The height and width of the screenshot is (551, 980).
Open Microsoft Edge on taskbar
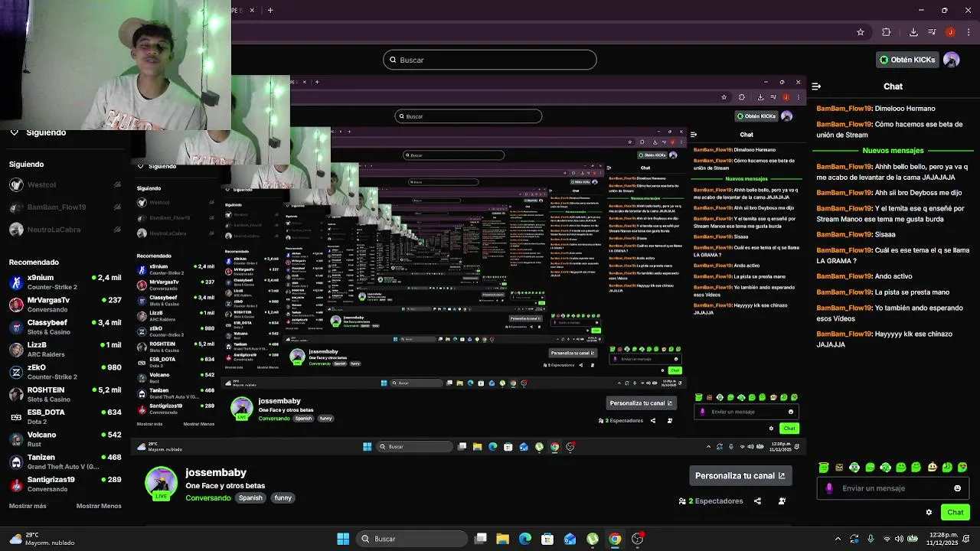pos(525,539)
